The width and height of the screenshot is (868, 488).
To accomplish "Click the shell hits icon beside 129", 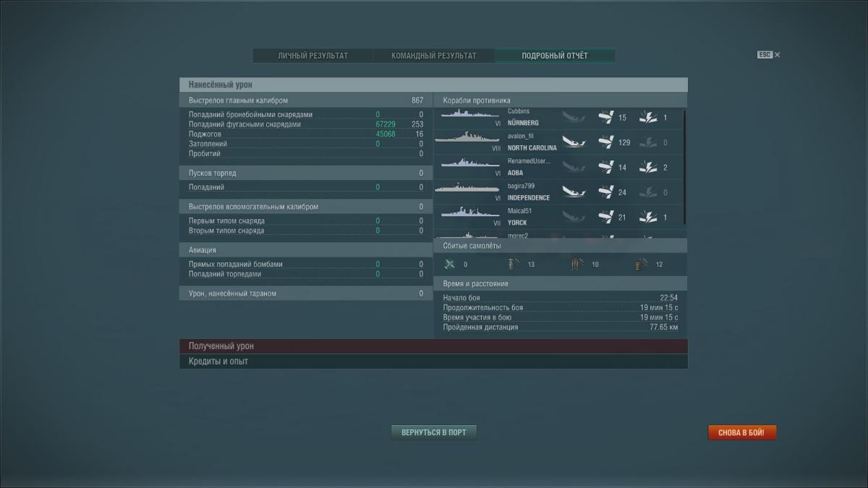I will click(606, 142).
